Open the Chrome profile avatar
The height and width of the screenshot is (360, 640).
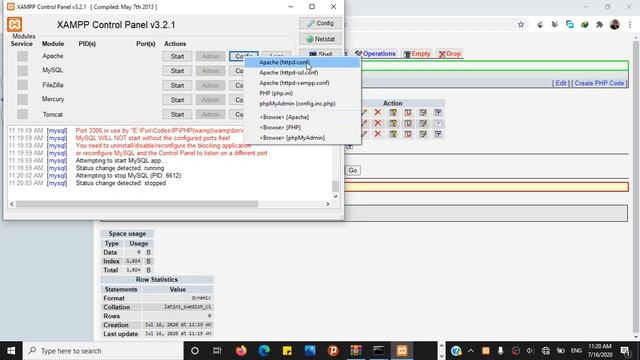point(615,24)
